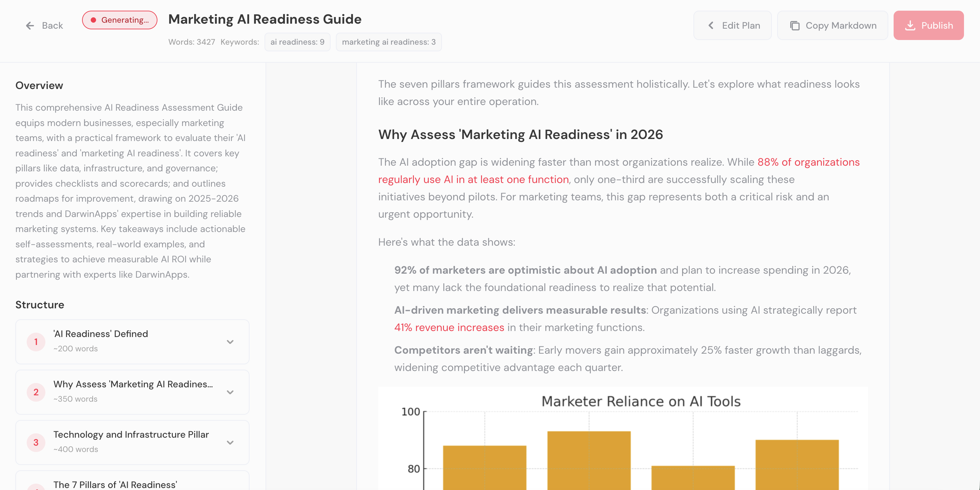980x490 pixels.
Task: Select the copy icon beside Copy Markdown
Action: tap(795, 25)
